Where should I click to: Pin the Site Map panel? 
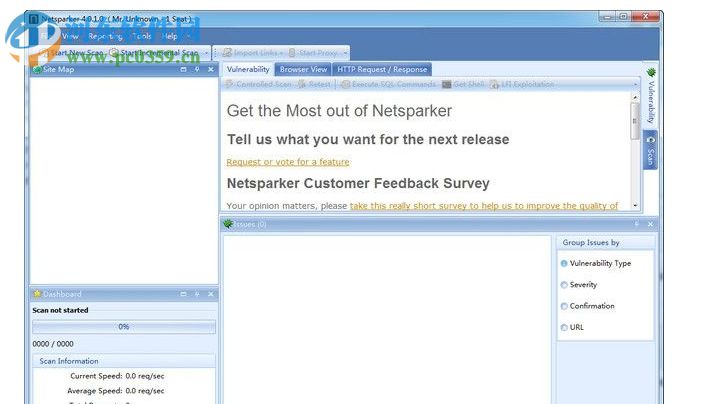[x=197, y=69]
